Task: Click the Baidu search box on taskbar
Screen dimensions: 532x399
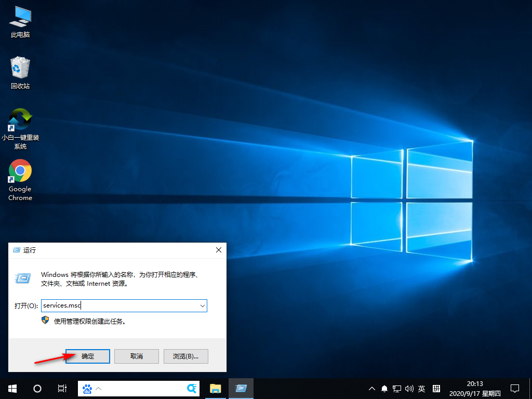Action: click(140, 388)
